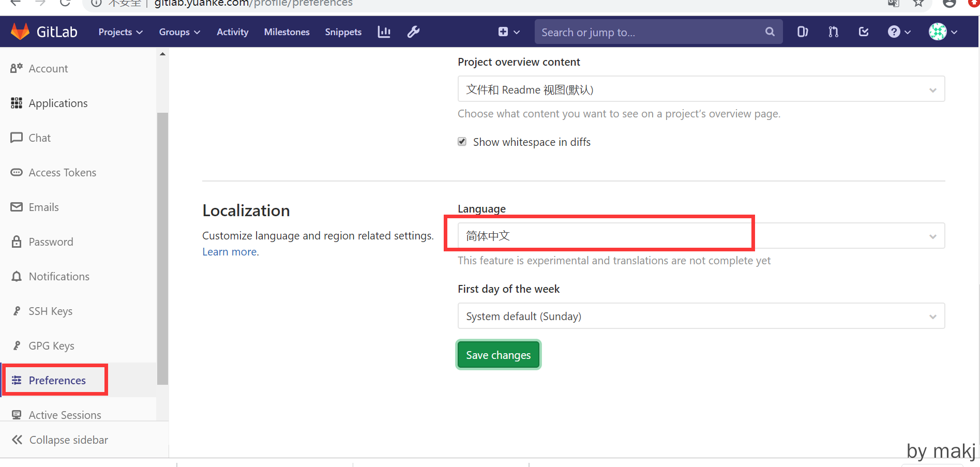Click the Save changes button
Viewport: 980px width, 467px height.
tap(498, 355)
